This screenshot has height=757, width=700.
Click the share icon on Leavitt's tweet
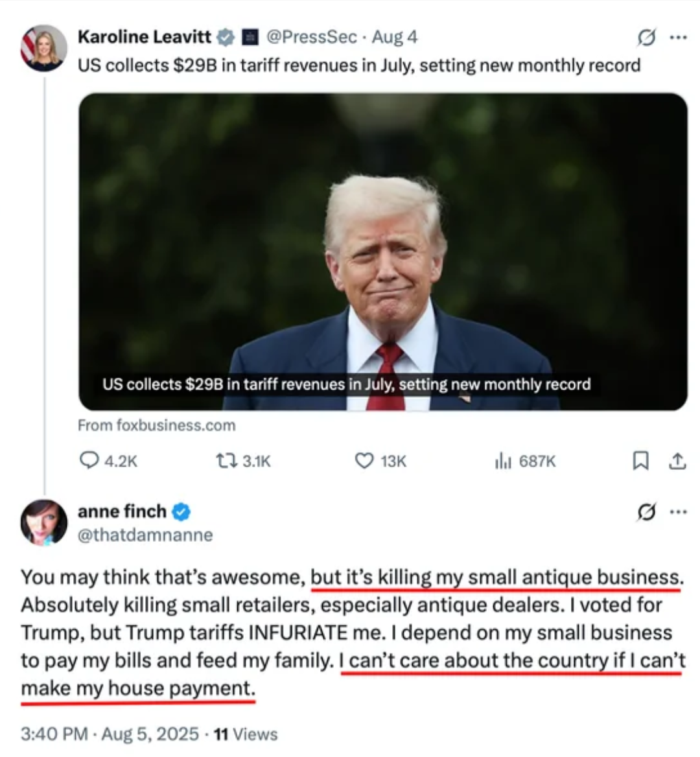[677, 461]
